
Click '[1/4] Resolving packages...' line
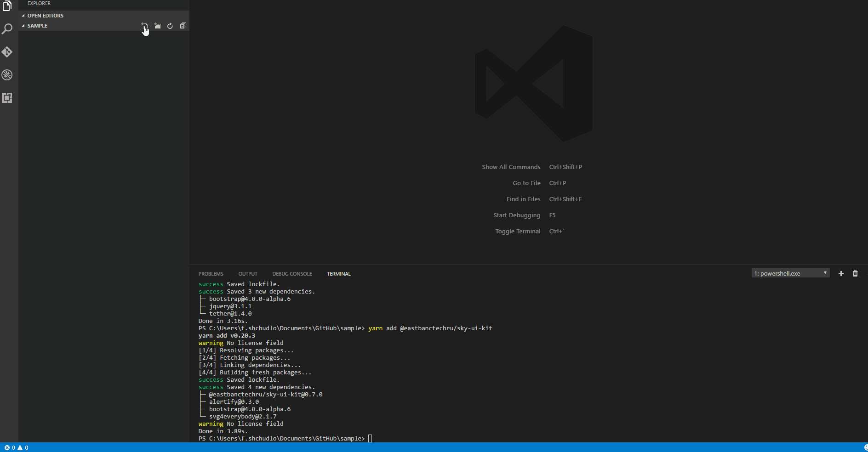tap(246, 350)
